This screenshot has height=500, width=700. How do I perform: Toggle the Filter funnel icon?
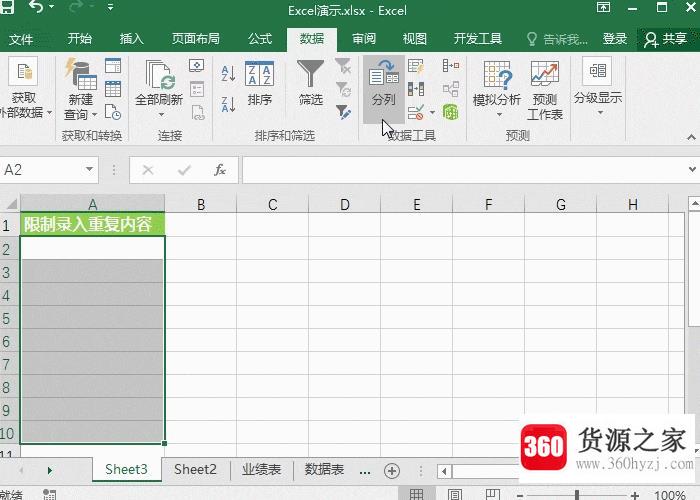[310, 74]
